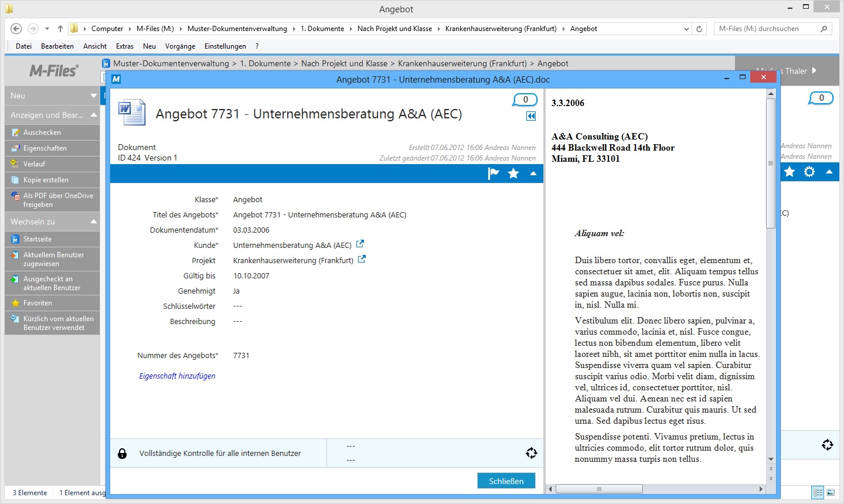Open the Ansicht menu
The image size is (844, 504).
(x=95, y=46)
